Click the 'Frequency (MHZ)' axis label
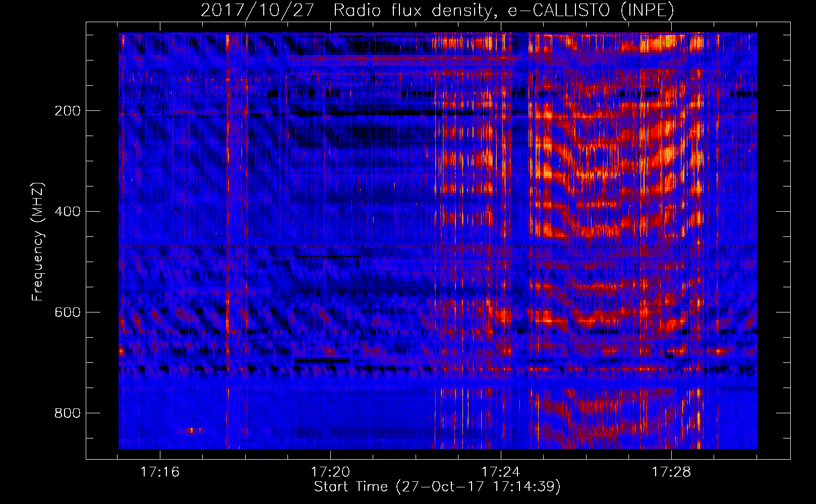Screen dimensions: 816x504 click(38, 242)
